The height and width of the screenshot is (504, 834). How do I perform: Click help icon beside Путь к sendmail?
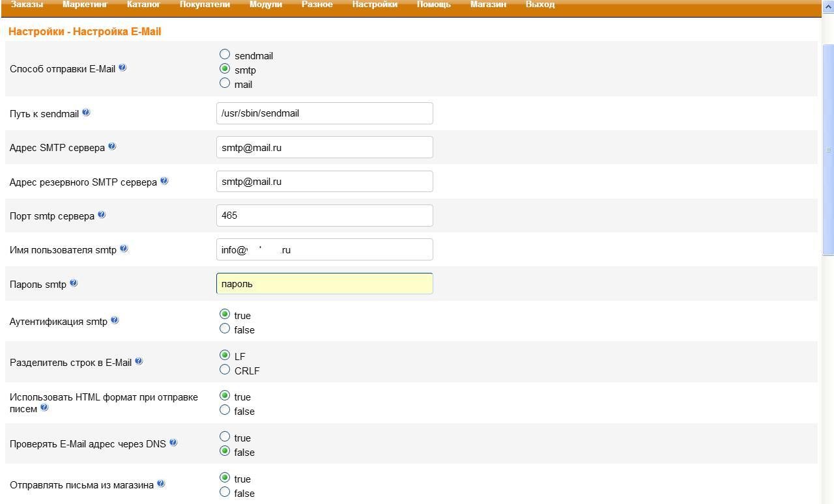pyautogui.click(x=86, y=113)
